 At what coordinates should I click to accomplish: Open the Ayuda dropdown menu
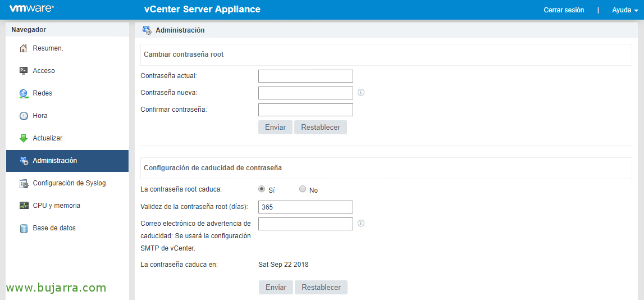click(x=625, y=10)
